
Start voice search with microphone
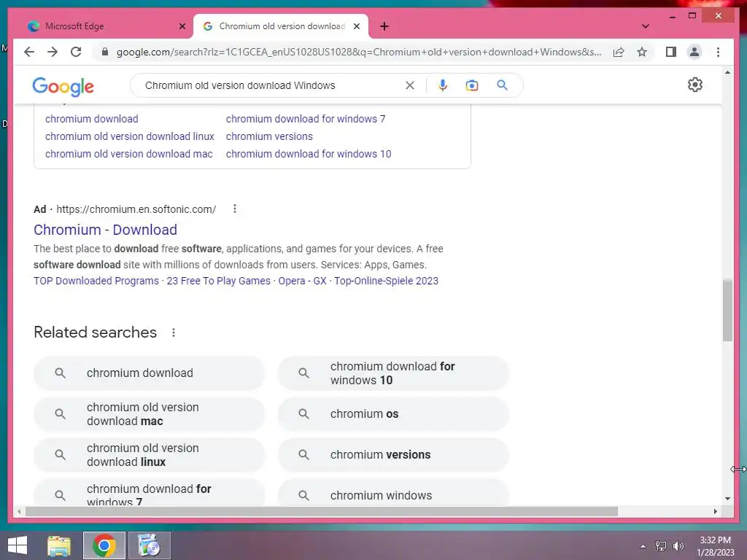(x=443, y=85)
